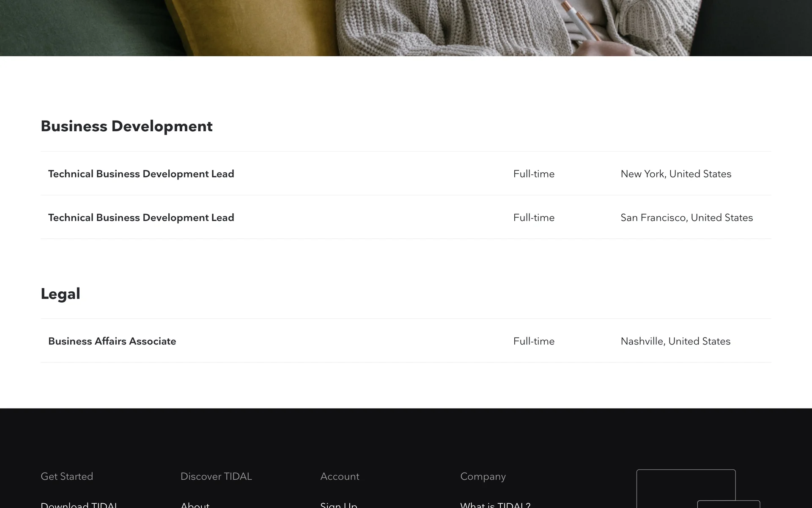Open the San Francisco Technical Business Development Lead job

[x=141, y=218]
